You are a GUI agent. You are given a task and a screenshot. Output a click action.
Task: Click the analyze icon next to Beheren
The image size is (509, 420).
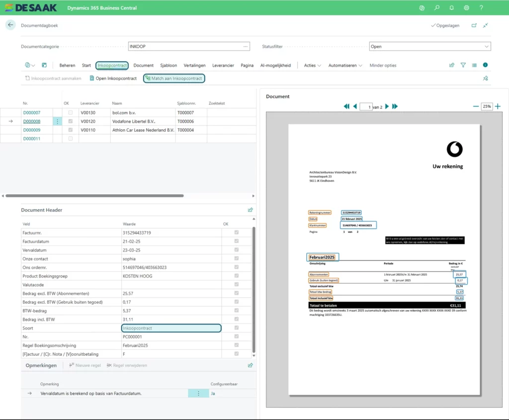pyautogui.click(x=44, y=65)
